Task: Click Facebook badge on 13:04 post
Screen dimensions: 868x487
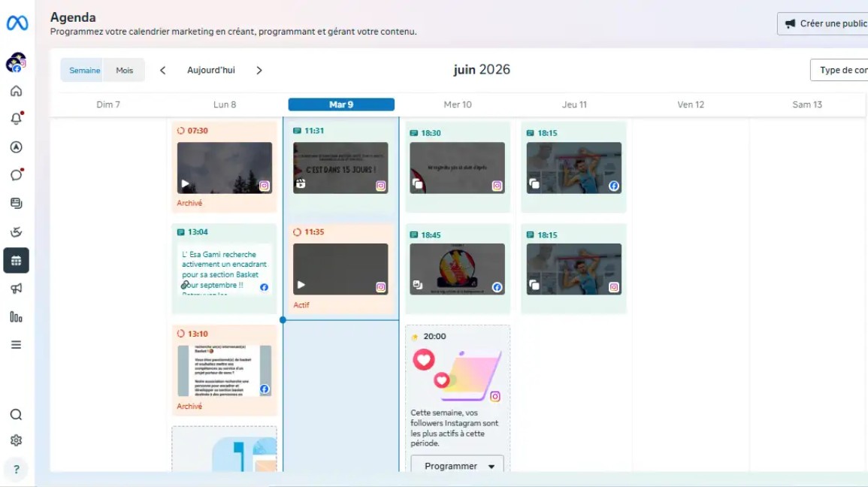Action: tap(264, 287)
